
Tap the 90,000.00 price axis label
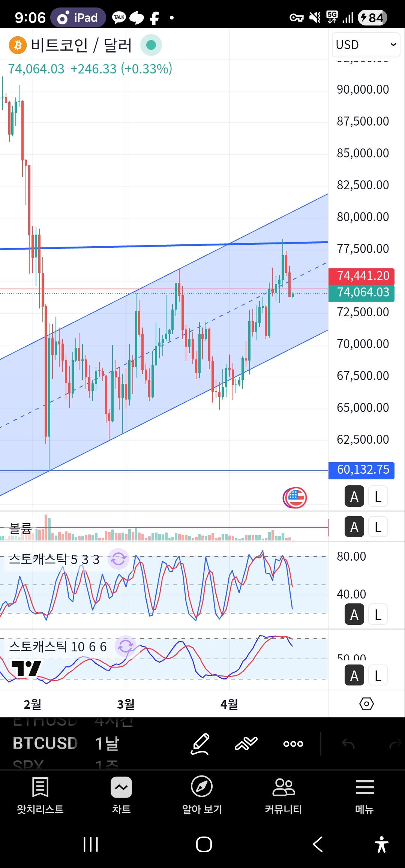tap(363, 90)
